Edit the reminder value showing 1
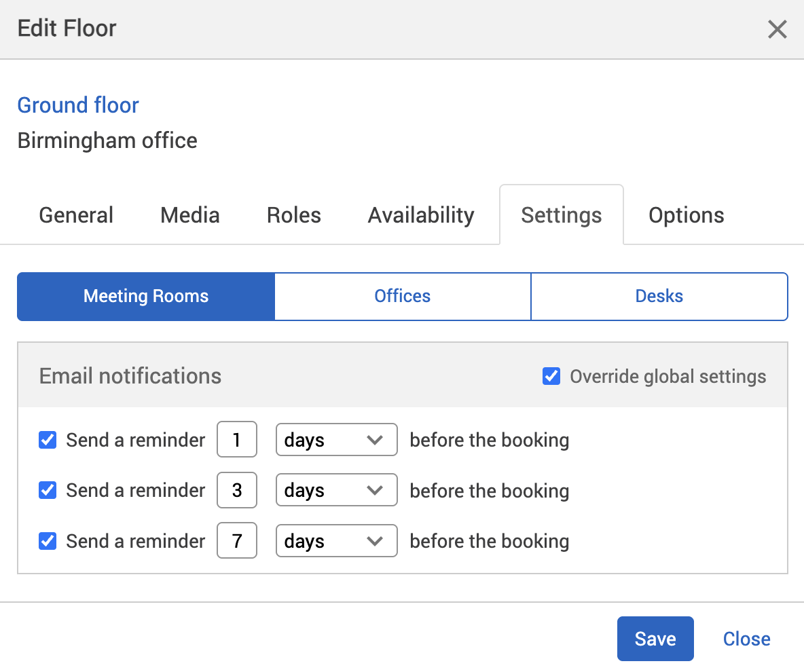Viewport: 804px width, 672px height. 236,440
